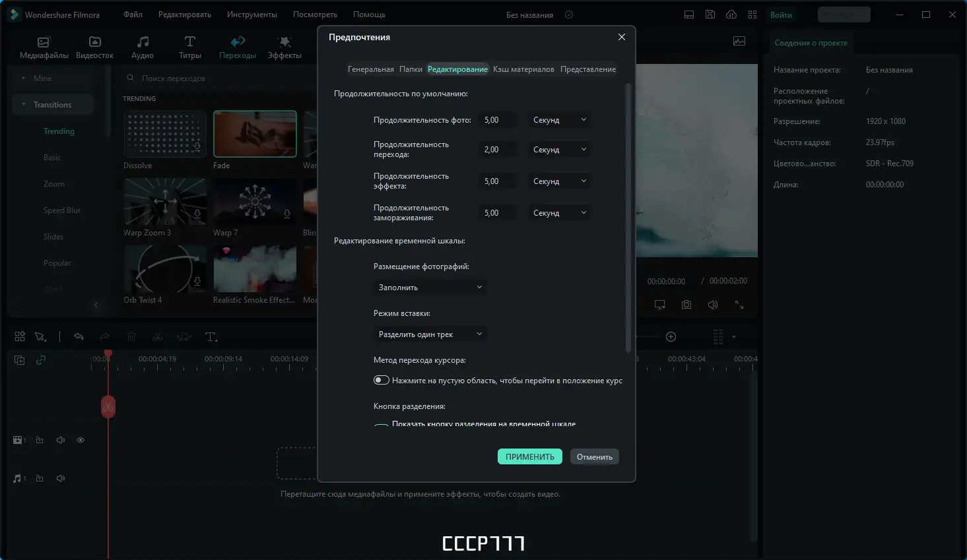Select the Fade transition thumbnail

(255, 134)
